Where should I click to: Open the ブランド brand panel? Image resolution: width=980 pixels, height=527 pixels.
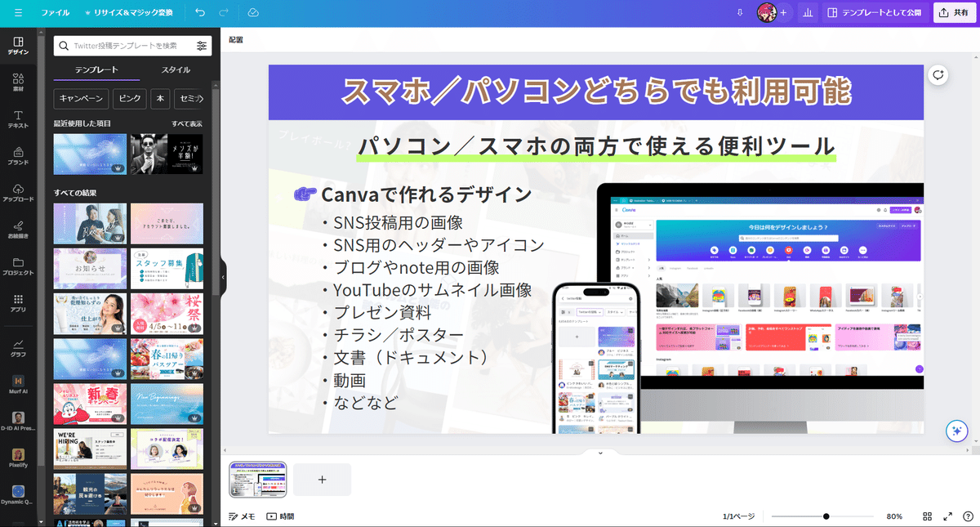click(x=19, y=156)
